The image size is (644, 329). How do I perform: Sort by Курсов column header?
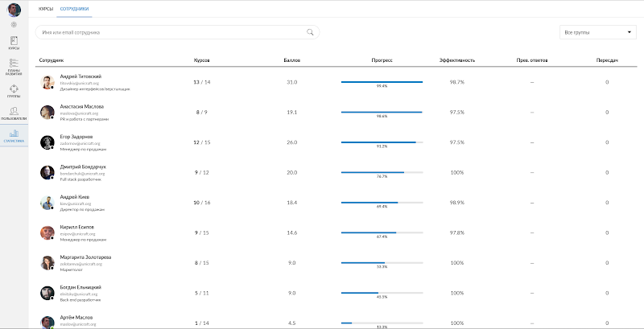(x=202, y=60)
